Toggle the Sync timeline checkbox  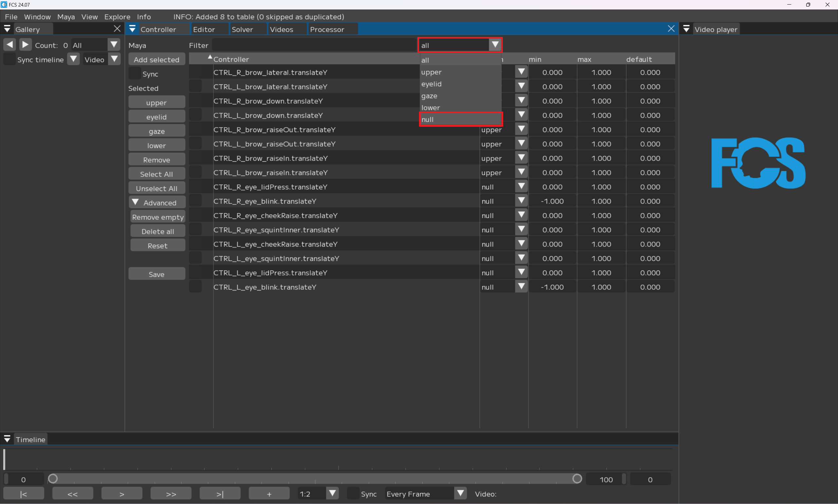[x=9, y=60]
